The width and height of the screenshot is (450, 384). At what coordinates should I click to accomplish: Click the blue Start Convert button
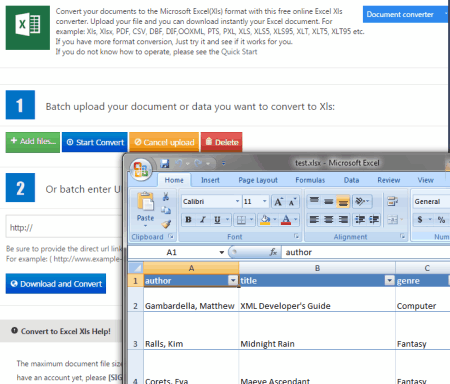point(95,142)
